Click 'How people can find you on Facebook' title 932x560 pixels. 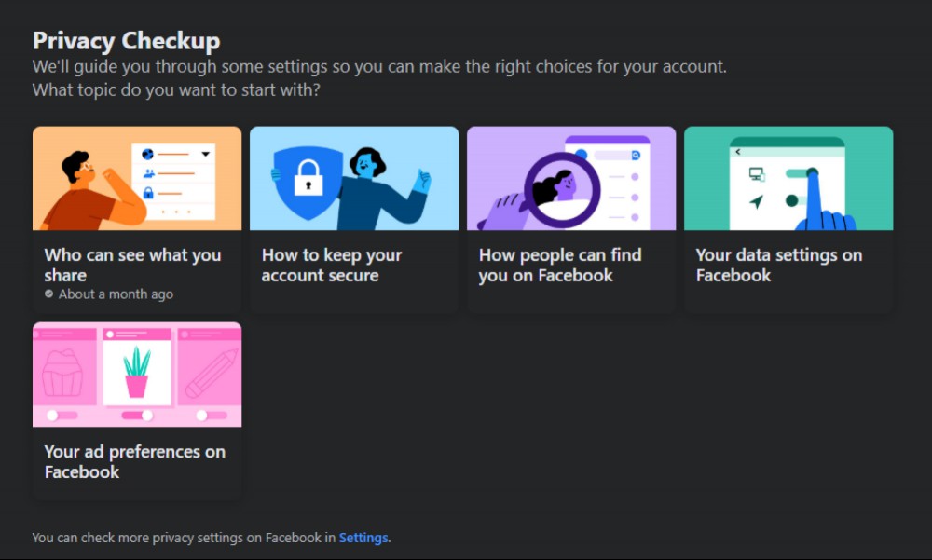(560, 266)
